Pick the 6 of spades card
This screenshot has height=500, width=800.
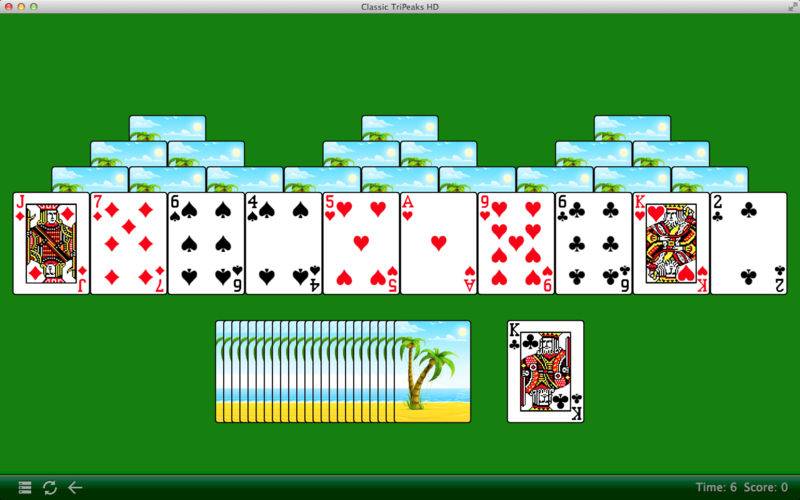(x=206, y=243)
